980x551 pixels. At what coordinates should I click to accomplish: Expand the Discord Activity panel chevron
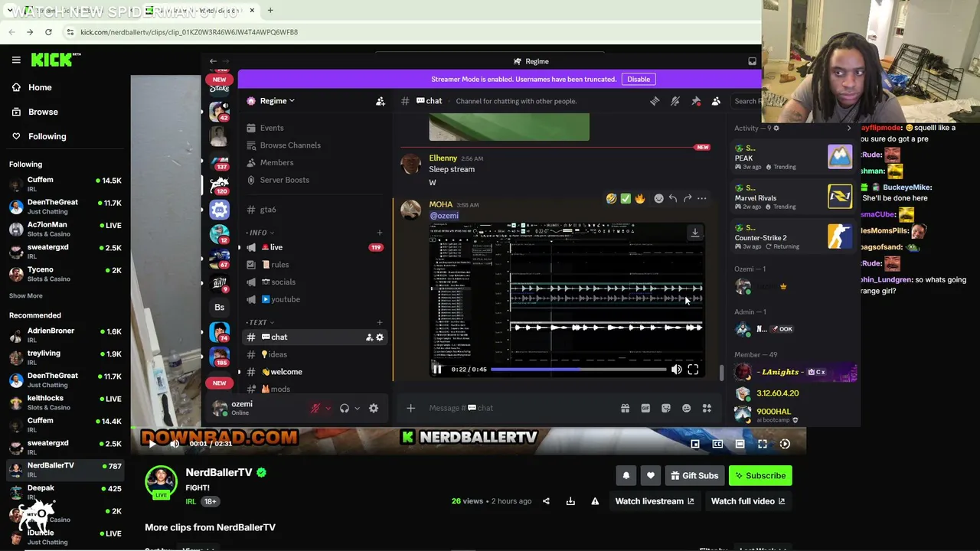pos(848,129)
